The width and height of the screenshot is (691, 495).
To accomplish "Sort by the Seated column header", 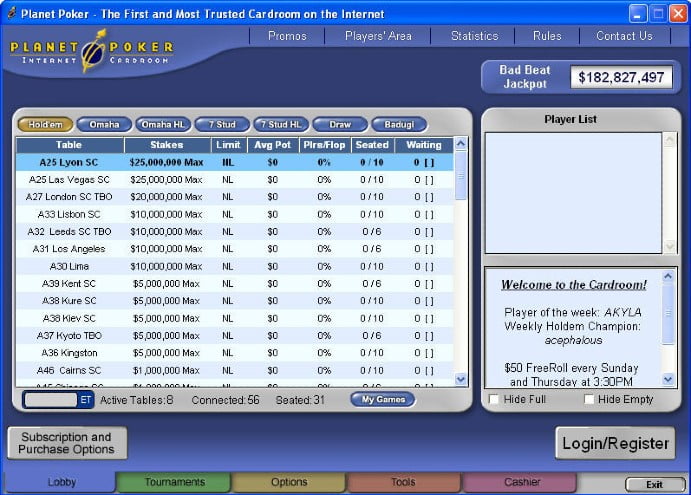I will (372, 145).
